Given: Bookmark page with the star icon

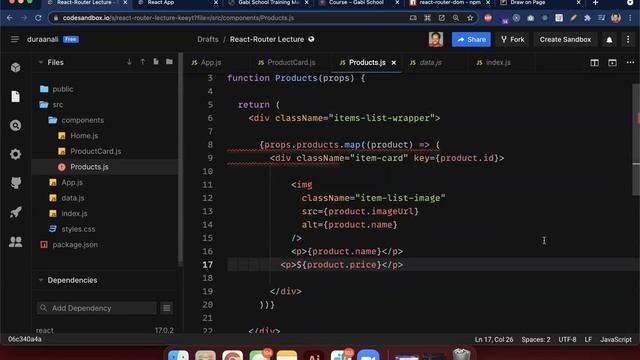Looking at the screenshot, I should pos(470,18).
